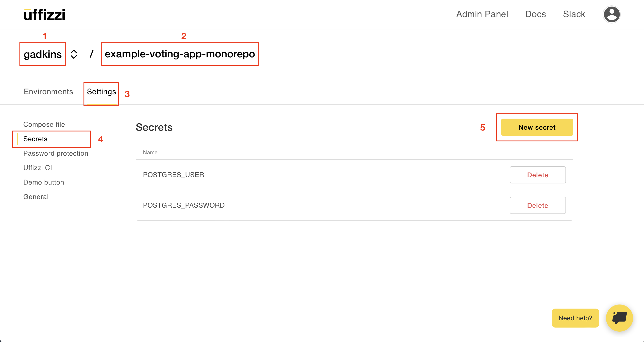The width and height of the screenshot is (644, 342).
Task: Select Secrets in the settings sidebar
Action: click(x=35, y=139)
